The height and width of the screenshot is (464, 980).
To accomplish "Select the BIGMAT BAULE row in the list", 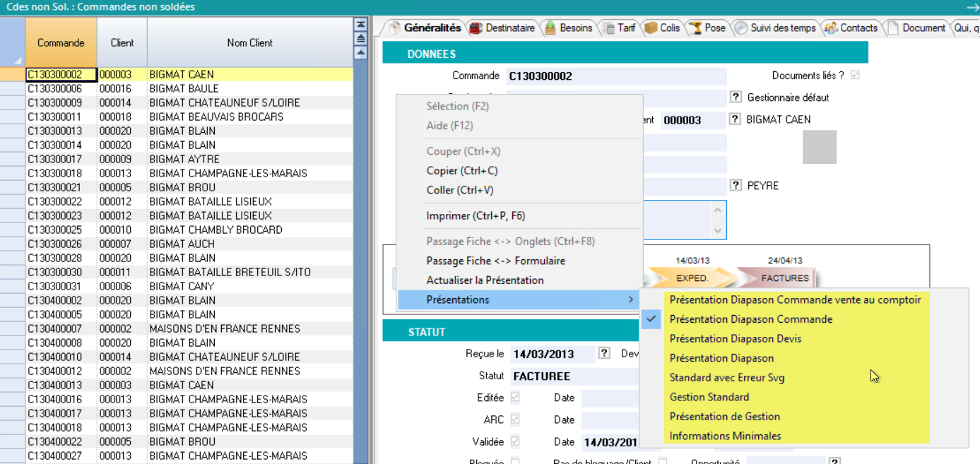I will (x=184, y=88).
